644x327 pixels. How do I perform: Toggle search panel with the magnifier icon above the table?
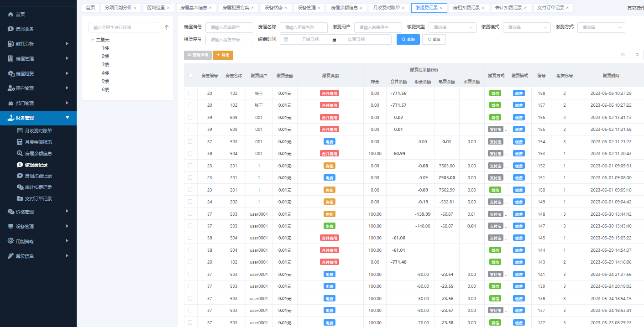623,55
